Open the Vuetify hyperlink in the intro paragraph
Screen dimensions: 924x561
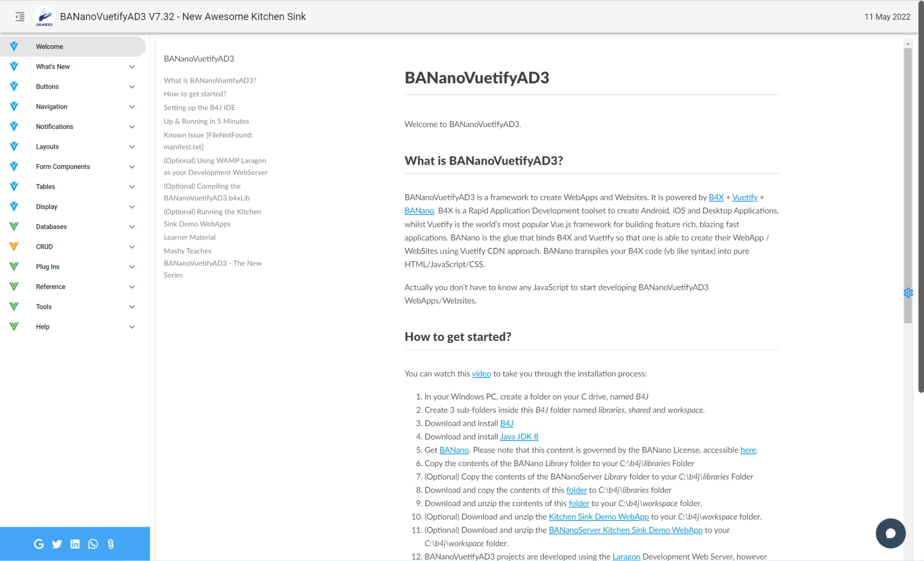coord(745,197)
